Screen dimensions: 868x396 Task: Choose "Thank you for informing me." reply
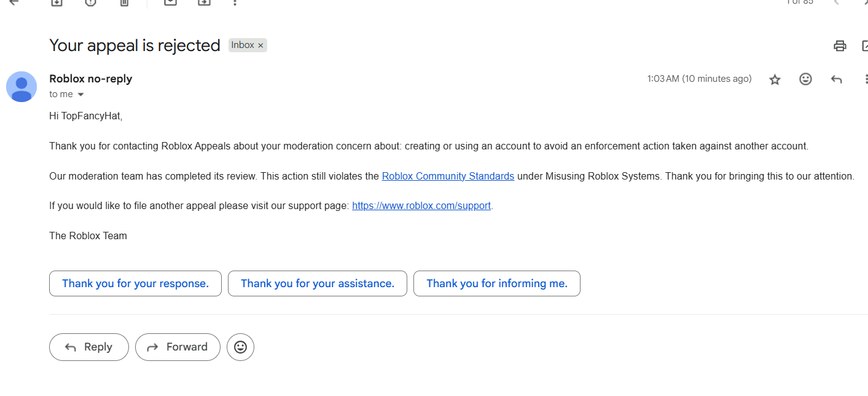pos(496,283)
